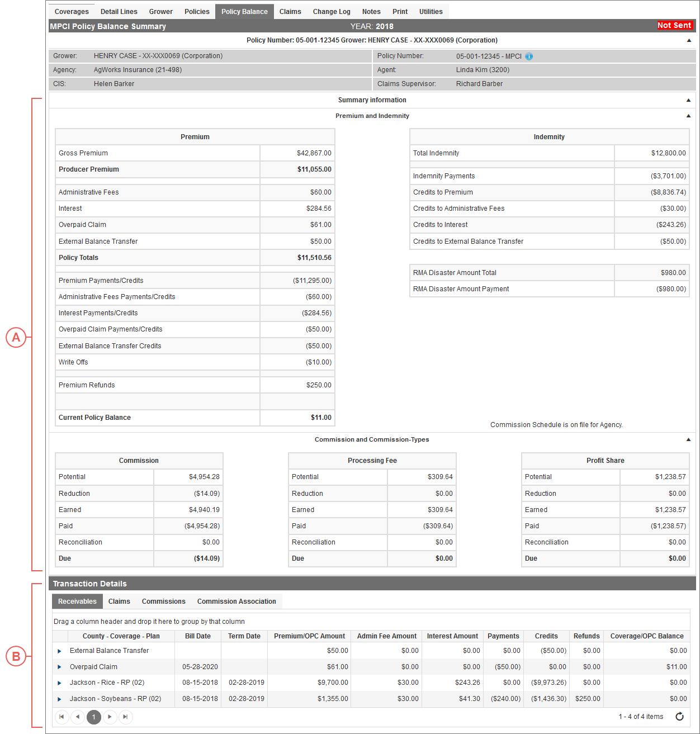The image size is (700, 734).
Task: Open the Coverages tab
Action: 72,12
